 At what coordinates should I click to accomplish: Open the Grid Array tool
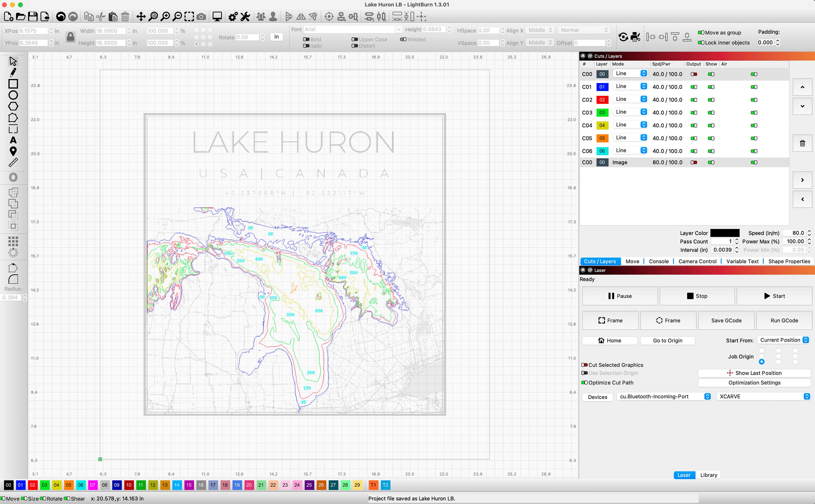pyautogui.click(x=13, y=241)
